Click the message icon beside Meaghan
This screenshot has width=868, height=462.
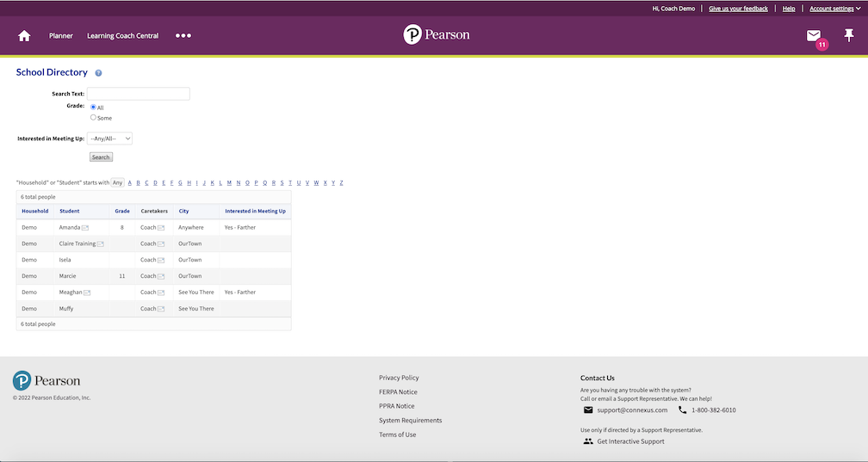click(x=87, y=293)
